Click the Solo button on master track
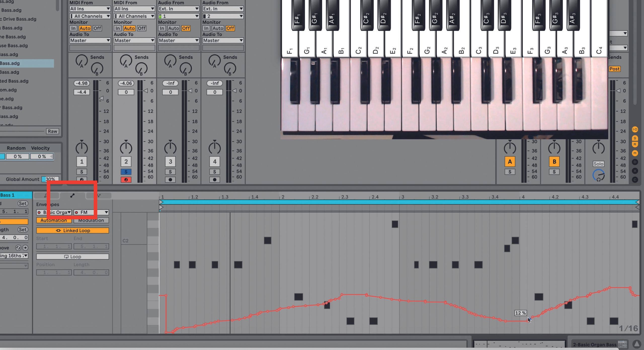This screenshot has width=644, height=350. click(x=598, y=164)
